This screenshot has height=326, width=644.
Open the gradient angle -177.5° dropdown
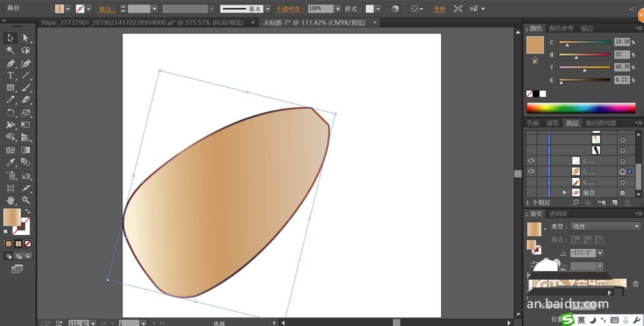pos(600,253)
